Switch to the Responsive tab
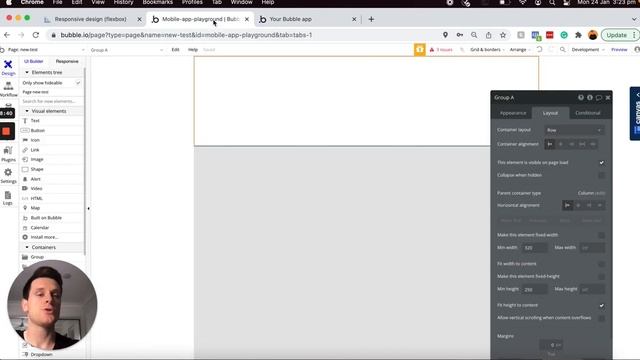 67,61
